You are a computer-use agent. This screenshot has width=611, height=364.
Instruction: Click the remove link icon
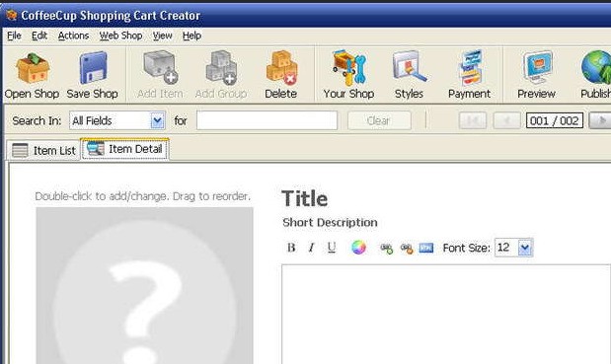coord(407,249)
